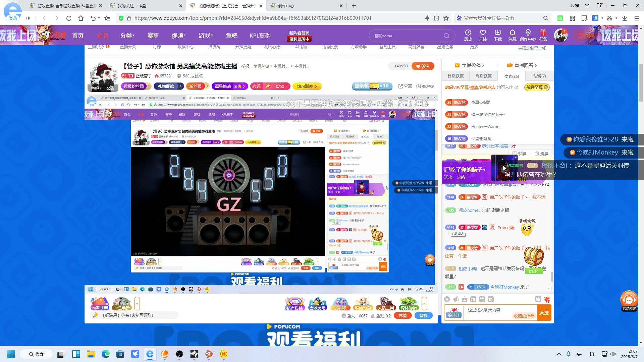Screen dimensions: 644x362
Task: Expand the 游戏 dropdown in Douyu nav
Action: [x=206, y=36]
